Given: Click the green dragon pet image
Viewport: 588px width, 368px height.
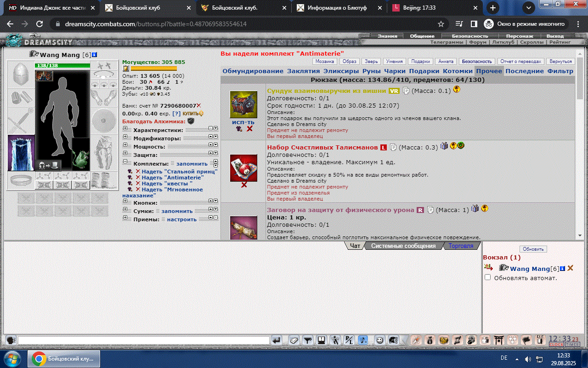Looking at the screenshot, I should click(81, 154).
